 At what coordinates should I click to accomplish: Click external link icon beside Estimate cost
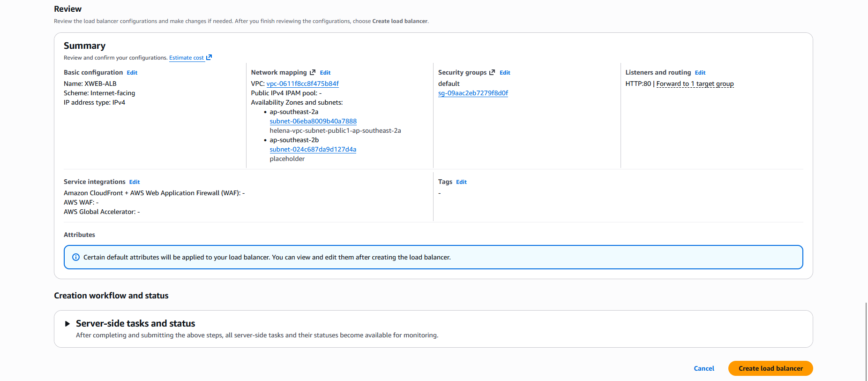tap(209, 57)
